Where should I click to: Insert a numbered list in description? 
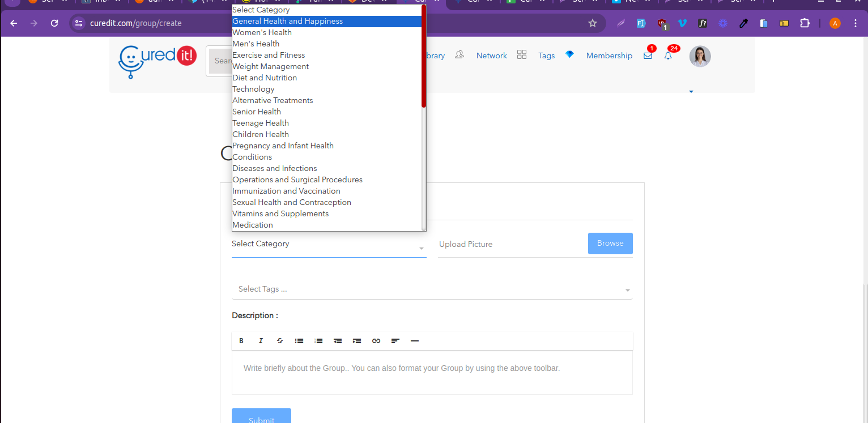pyautogui.click(x=318, y=341)
